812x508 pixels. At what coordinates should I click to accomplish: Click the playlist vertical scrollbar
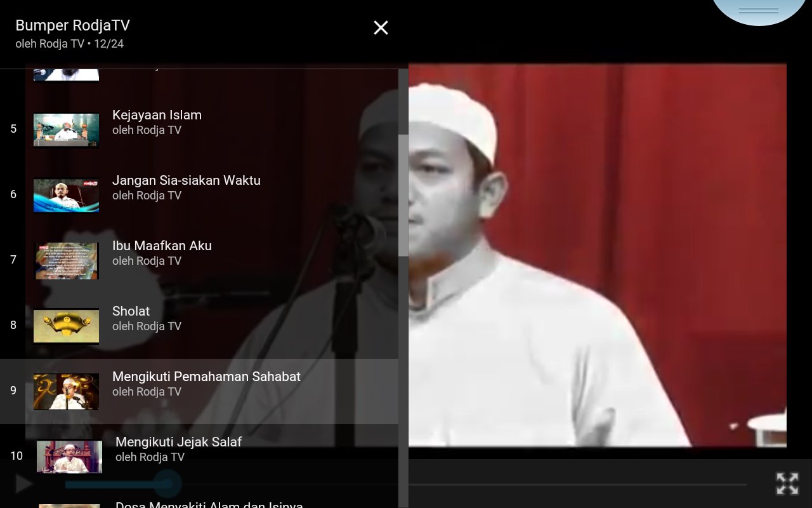(x=403, y=196)
